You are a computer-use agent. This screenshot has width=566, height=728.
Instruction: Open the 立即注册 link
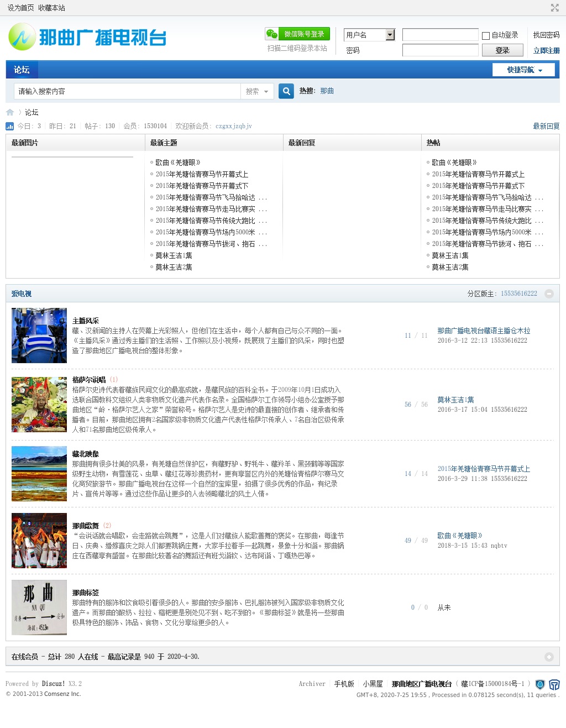[x=546, y=50]
